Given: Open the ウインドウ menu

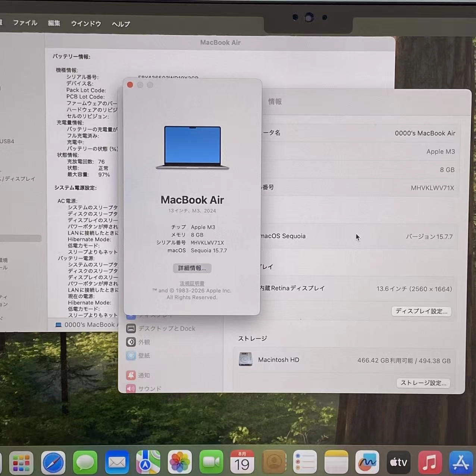Looking at the screenshot, I should 86,24.
